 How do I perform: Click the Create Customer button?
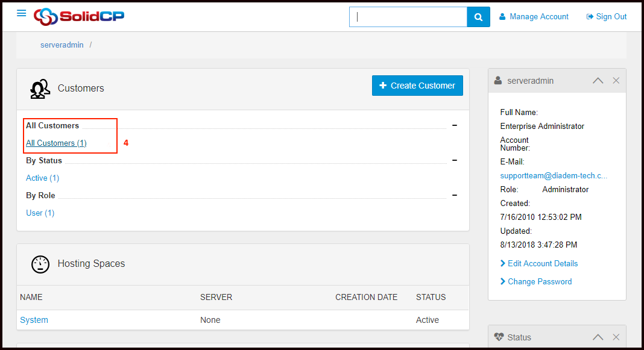417,86
